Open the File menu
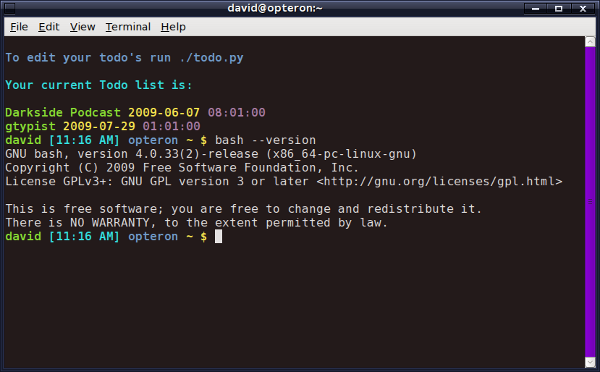Viewport: 600px width, 372px height. [x=19, y=27]
